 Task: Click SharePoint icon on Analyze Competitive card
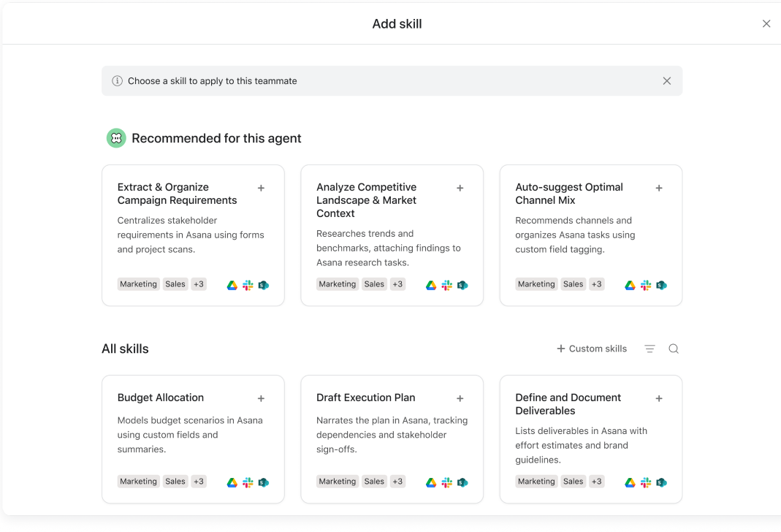coord(462,285)
